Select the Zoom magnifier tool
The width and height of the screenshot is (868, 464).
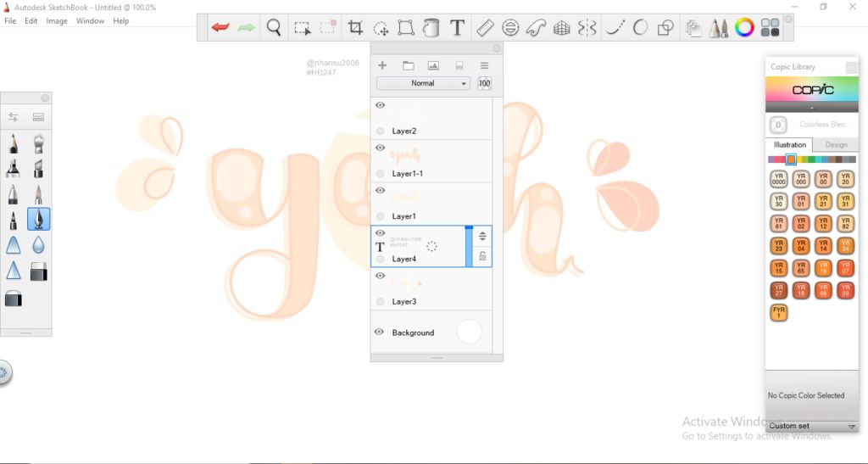pos(274,27)
